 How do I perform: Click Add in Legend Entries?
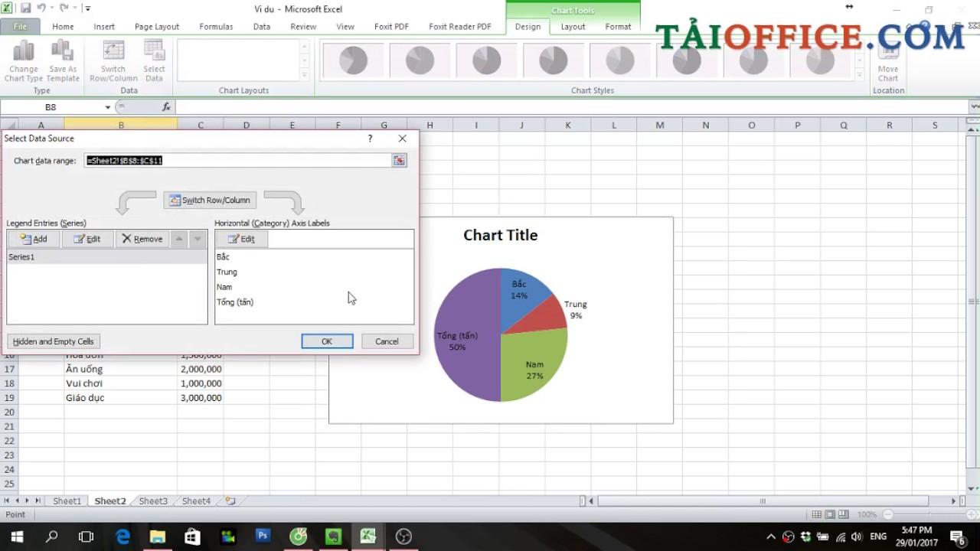point(34,239)
